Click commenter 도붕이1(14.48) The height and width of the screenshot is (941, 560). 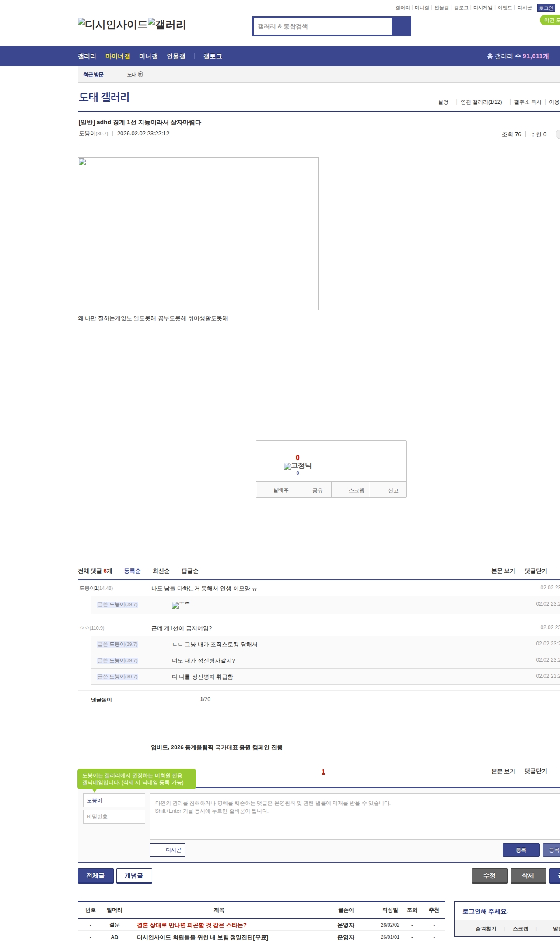coord(96,588)
